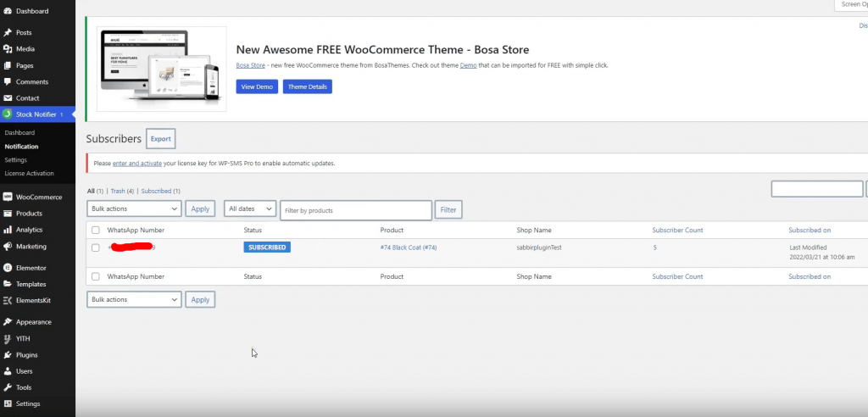Click the Appearance paintbrush icon
The width and height of the screenshot is (868, 417).
[7, 322]
